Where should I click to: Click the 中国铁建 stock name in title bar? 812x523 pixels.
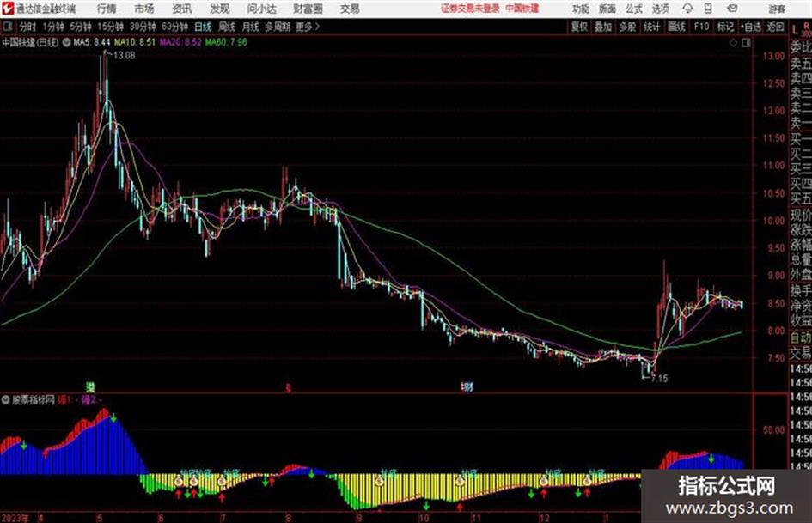tap(522, 9)
